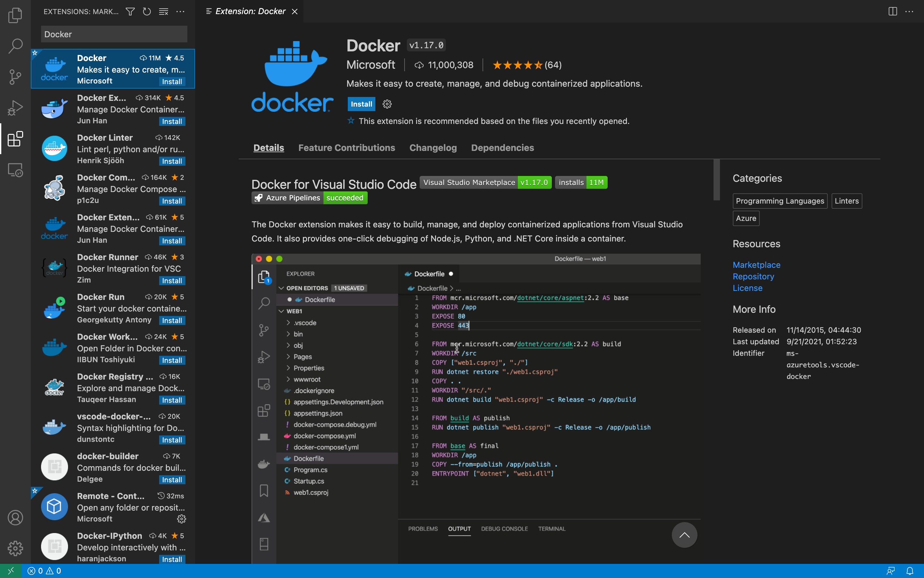Click Docker Compose octopus extension icon

[54, 188]
